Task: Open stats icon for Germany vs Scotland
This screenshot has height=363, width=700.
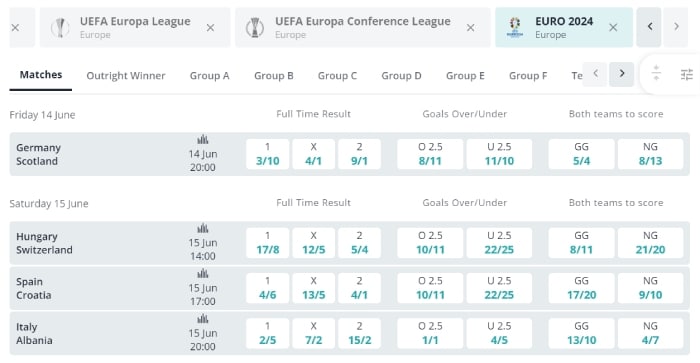Action: click(203, 140)
